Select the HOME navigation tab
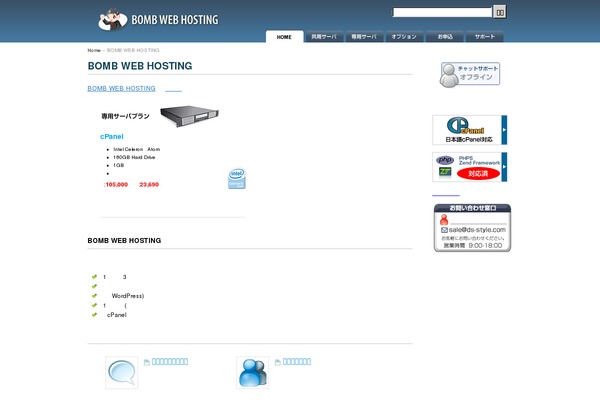This screenshot has width=600, height=400. 284,37
